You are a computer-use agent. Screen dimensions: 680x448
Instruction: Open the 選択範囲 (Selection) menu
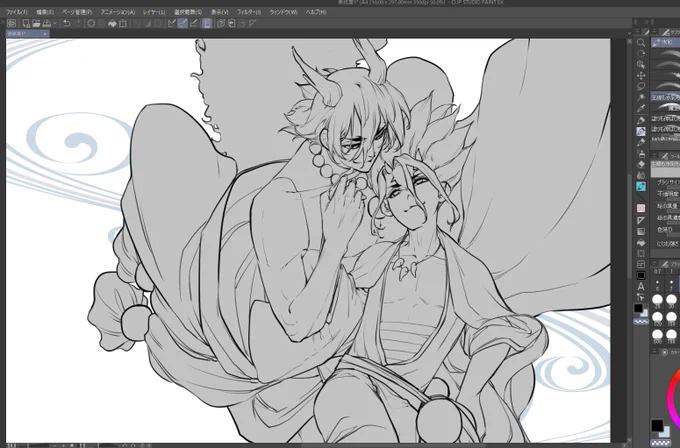pyautogui.click(x=188, y=12)
